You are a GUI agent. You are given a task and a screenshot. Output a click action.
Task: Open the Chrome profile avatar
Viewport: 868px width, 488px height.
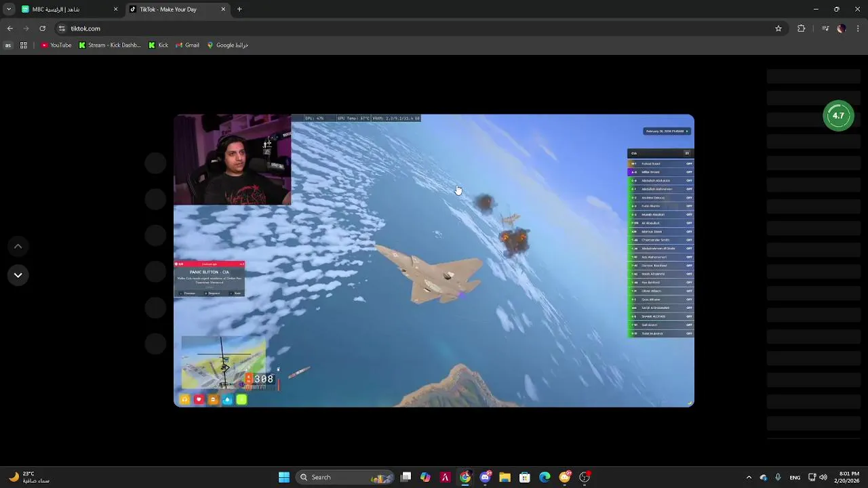tap(842, 28)
